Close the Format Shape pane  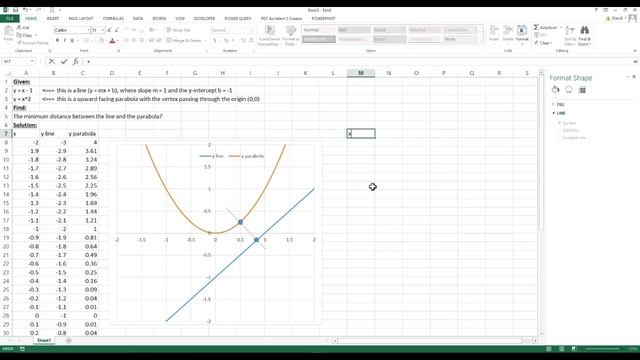click(x=634, y=77)
